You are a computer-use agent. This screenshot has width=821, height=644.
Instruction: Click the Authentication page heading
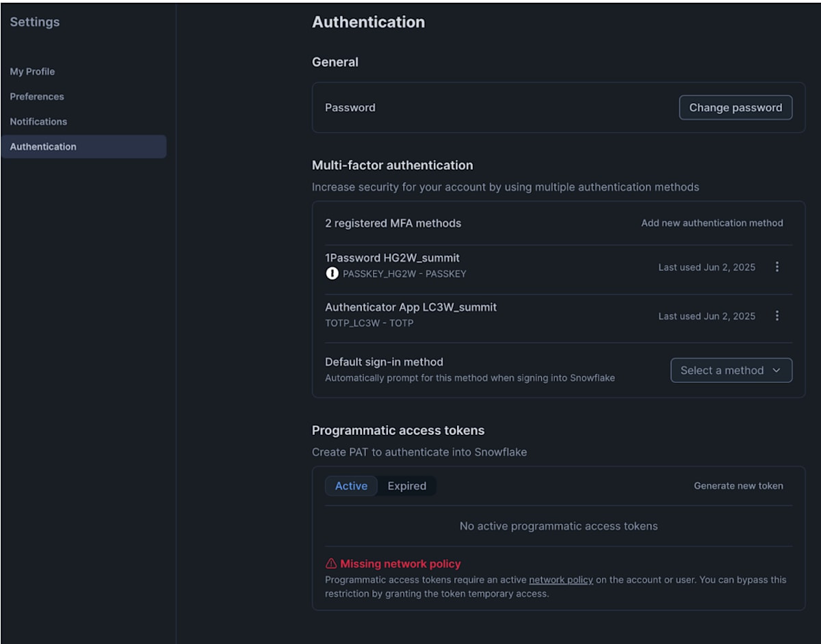point(368,22)
